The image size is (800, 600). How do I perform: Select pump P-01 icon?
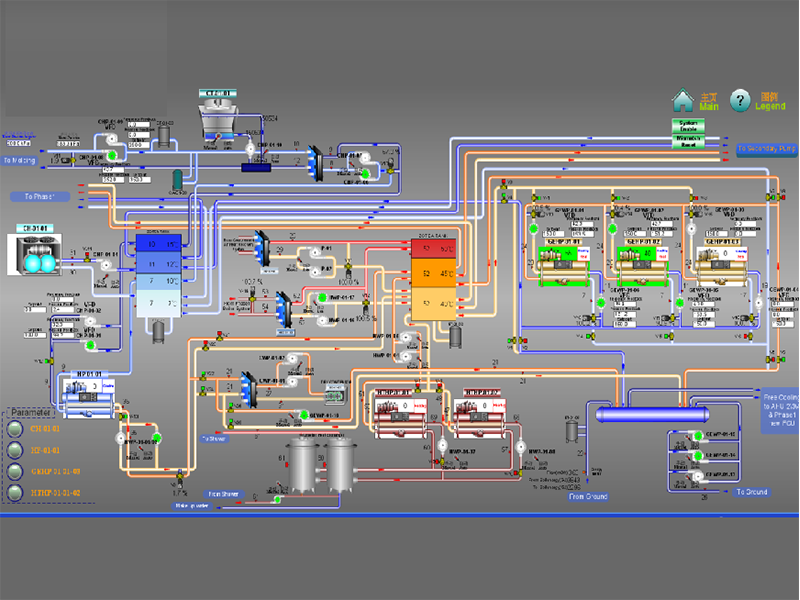[x=315, y=252]
